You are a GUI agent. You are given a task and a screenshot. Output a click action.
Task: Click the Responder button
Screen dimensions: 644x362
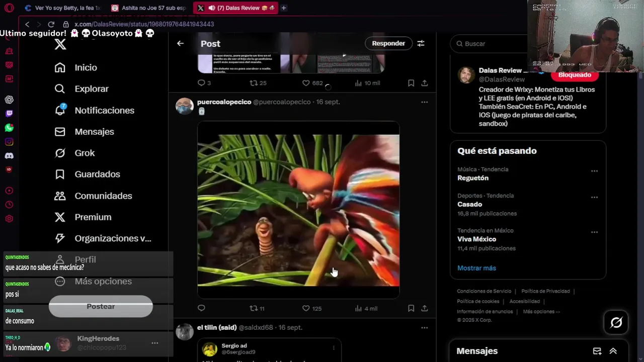(388, 43)
